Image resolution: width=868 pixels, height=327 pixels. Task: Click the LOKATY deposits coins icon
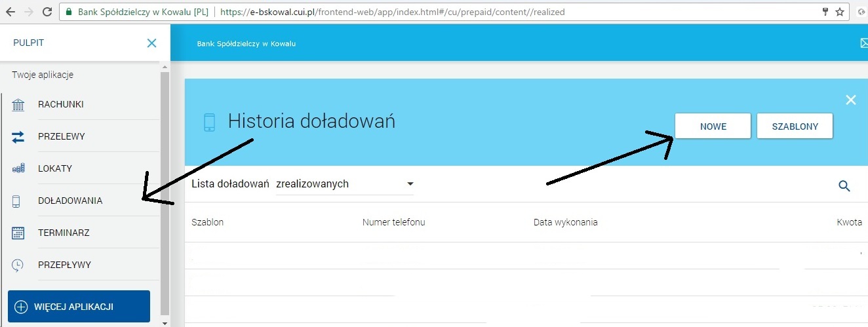(18, 169)
